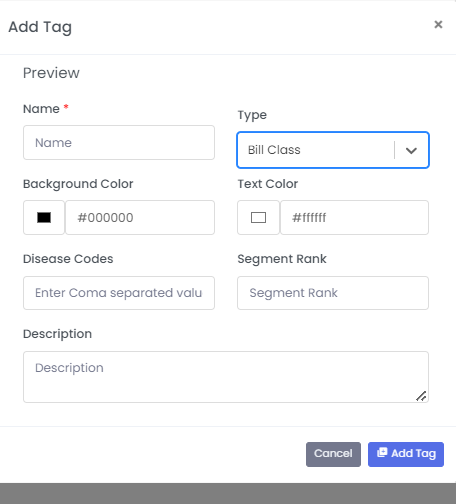
Task: Click the Text Color label
Action: pos(268,184)
